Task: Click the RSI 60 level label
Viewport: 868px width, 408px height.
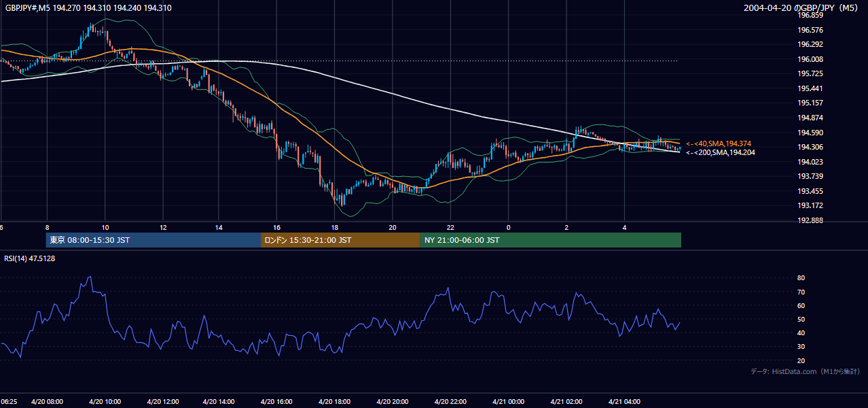Action: [801, 305]
